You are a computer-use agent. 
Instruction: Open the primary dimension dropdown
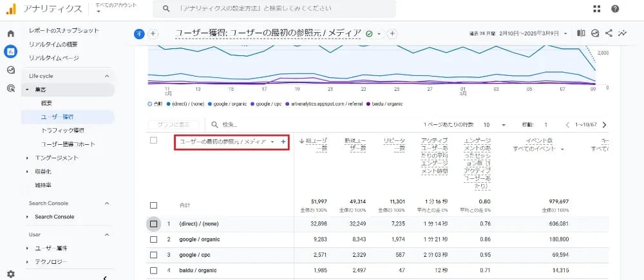(x=272, y=142)
